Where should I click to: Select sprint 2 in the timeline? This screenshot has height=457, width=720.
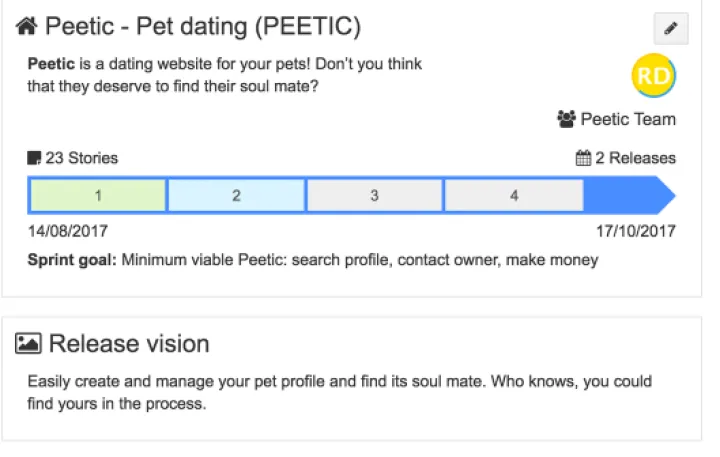(236, 195)
